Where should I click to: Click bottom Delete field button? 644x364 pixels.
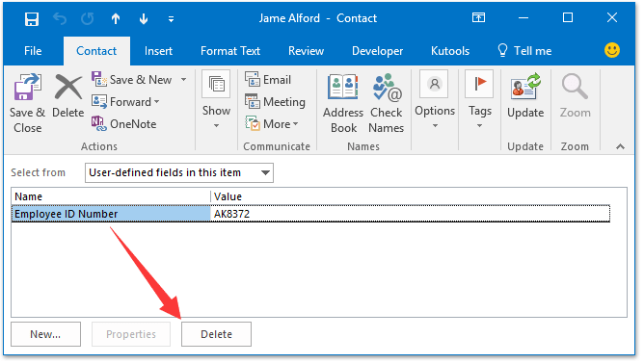[x=217, y=334]
